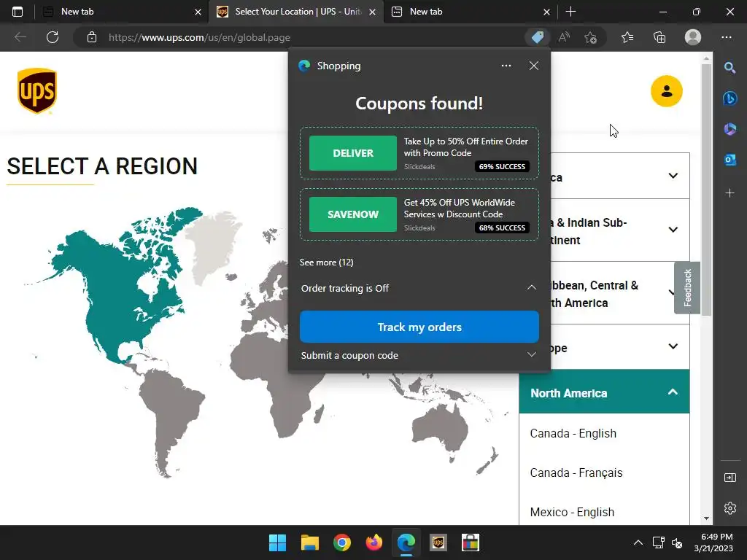
Task: Open Shopping panel more options ellipsis
Action: 506,66
